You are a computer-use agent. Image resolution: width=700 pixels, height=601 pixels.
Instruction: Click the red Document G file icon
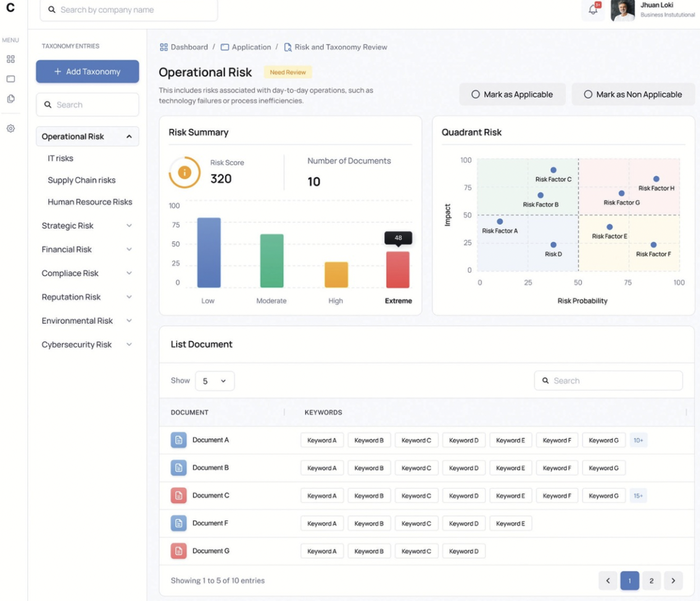(178, 551)
